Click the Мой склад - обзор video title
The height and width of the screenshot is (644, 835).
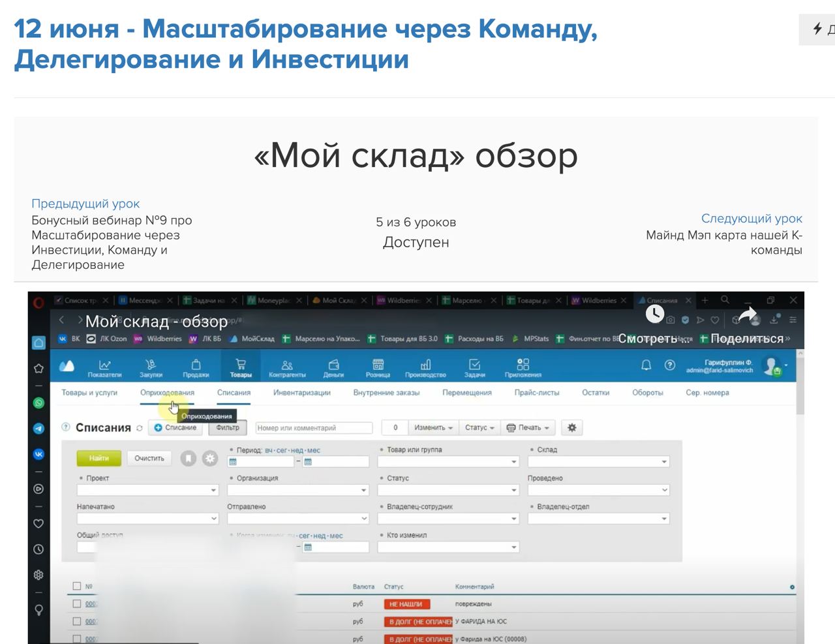[157, 322]
